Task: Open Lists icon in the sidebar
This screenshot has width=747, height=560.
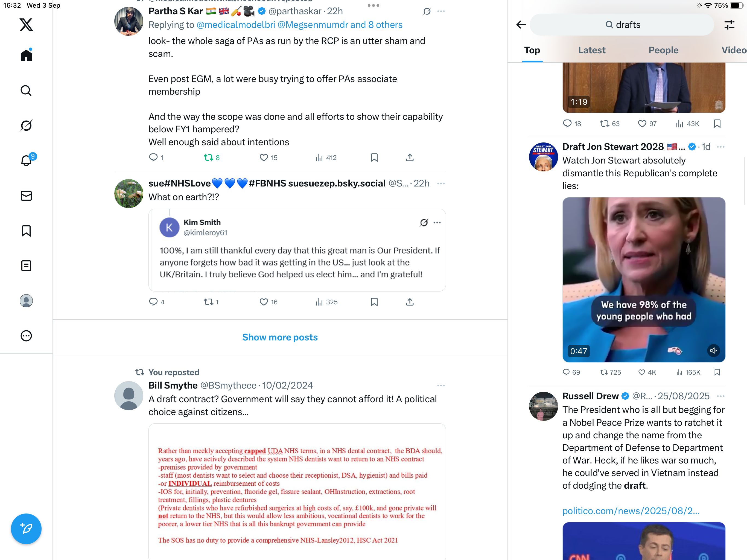Action: [x=26, y=266]
